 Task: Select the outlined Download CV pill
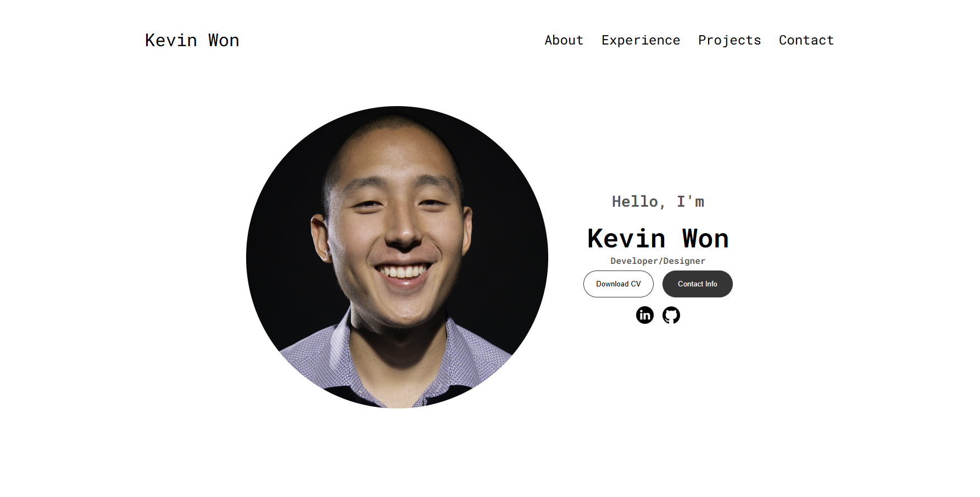pos(619,284)
